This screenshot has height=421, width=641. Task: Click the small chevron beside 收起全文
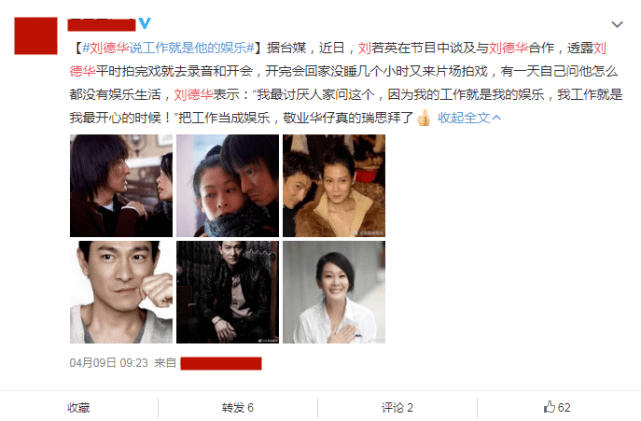click(497, 118)
